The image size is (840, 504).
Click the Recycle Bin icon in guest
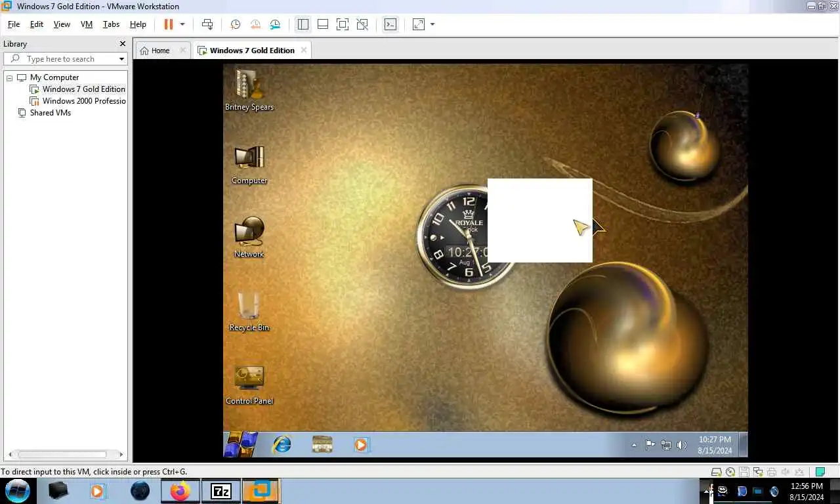click(249, 311)
